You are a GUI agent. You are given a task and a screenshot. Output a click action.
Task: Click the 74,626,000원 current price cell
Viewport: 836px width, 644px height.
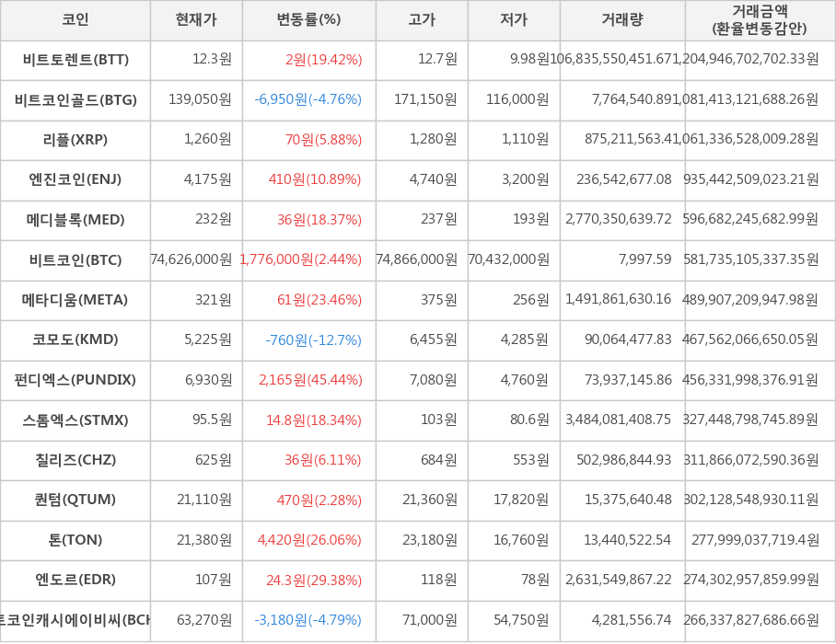click(x=192, y=259)
